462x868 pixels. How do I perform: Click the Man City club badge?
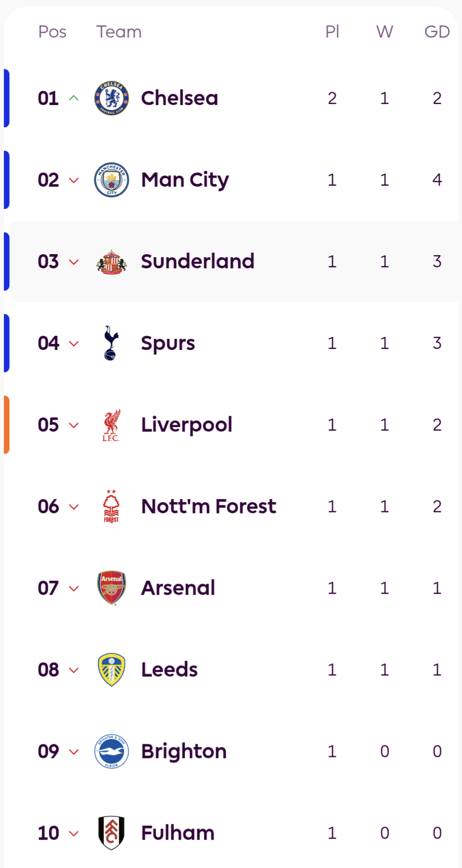[x=112, y=180]
